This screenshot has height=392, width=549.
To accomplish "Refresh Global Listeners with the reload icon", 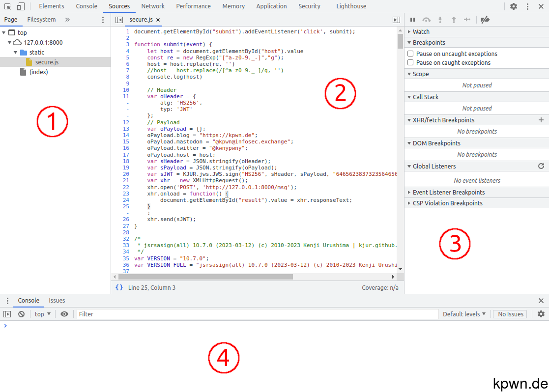I will (541, 166).
